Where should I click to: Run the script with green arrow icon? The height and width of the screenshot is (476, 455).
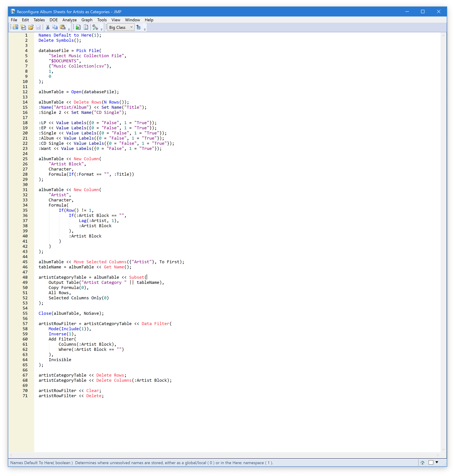78,27
